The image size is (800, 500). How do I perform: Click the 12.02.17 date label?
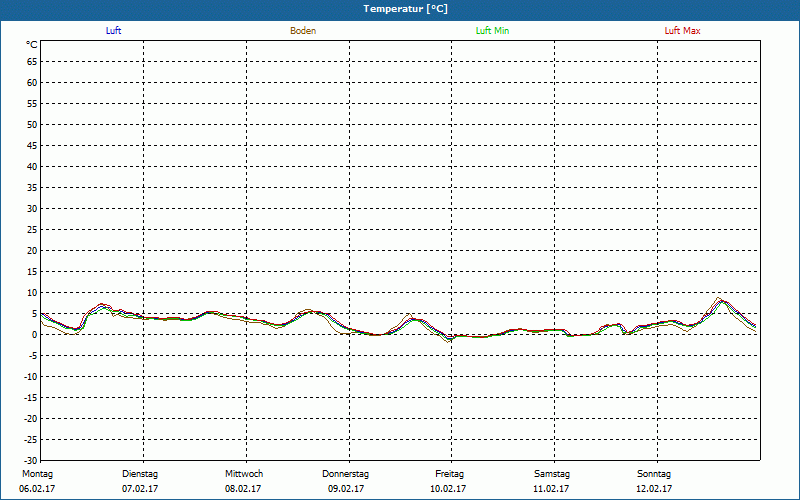click(654, 489)
